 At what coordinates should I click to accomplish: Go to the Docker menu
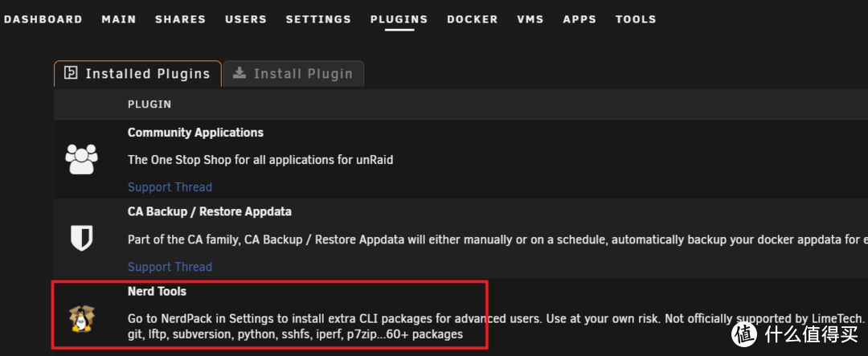coord(473,19)
